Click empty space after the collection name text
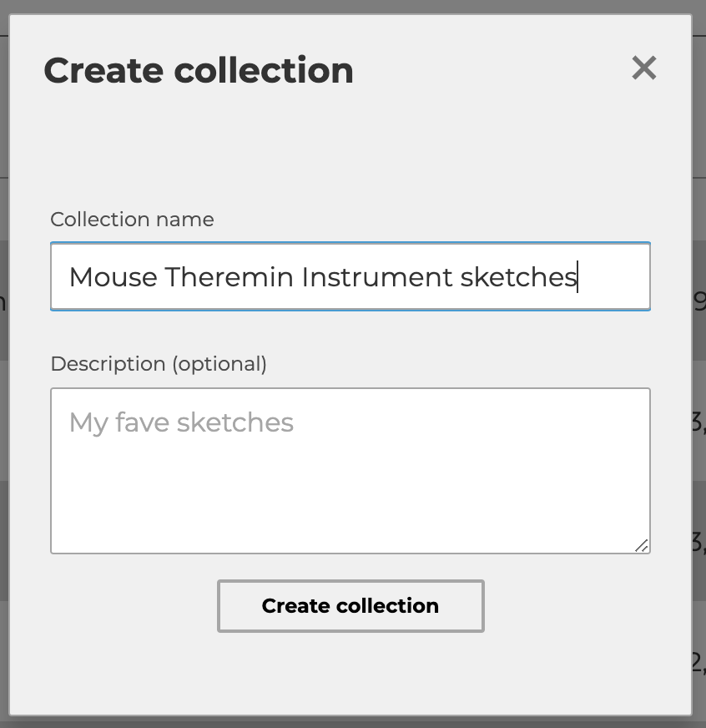The height and width of the screenshot is (728, 706). [x=613, y=276]
